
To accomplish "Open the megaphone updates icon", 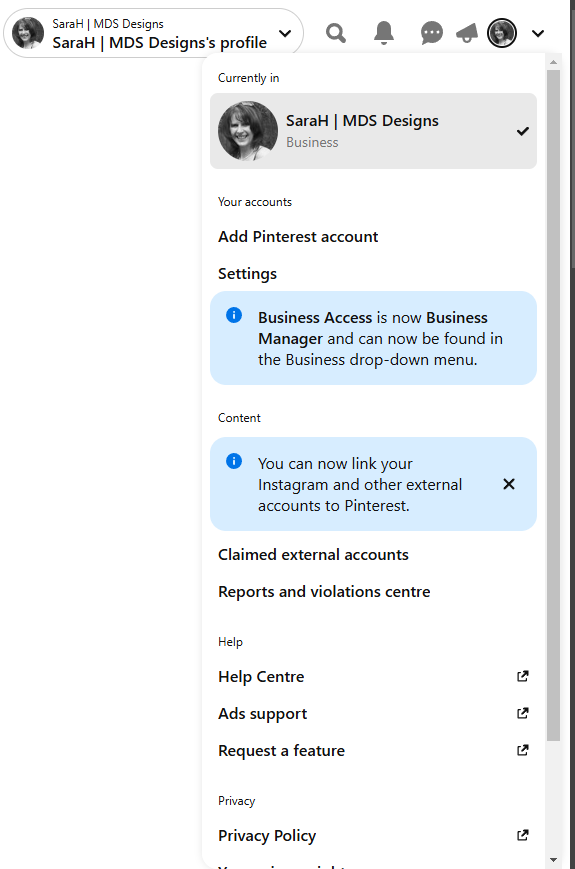I will point(467,33).
